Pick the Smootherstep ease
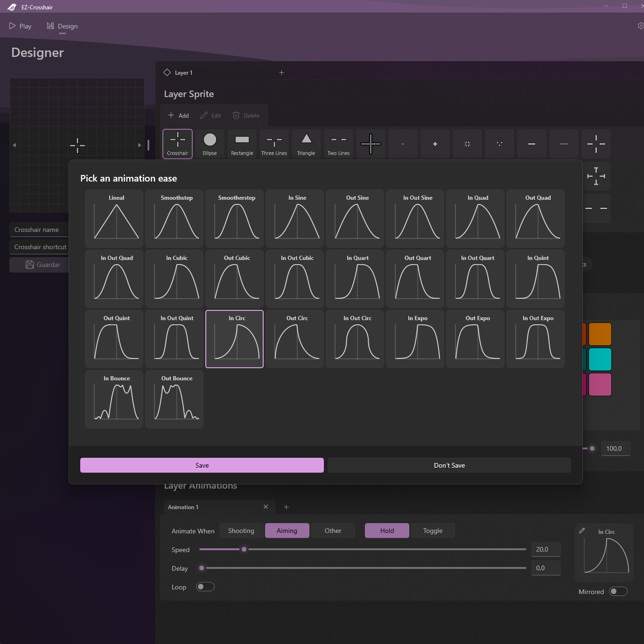The image size is (644, 644). 234,218
